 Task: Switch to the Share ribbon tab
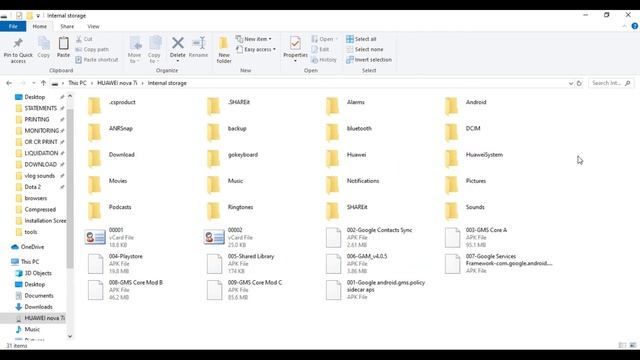pyautogui.click(x=67, y=26)
